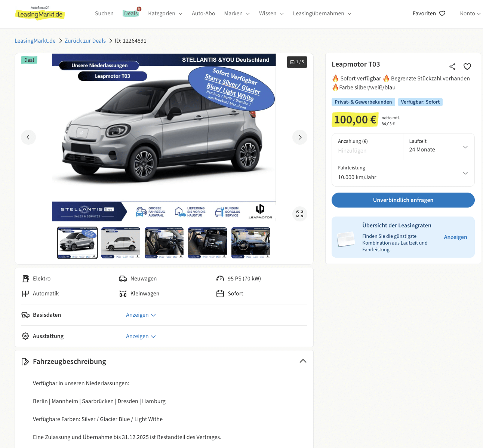483x448 pixels.
Task: Click the Unverbindlich anfragen button
Action: coord(403,200)
